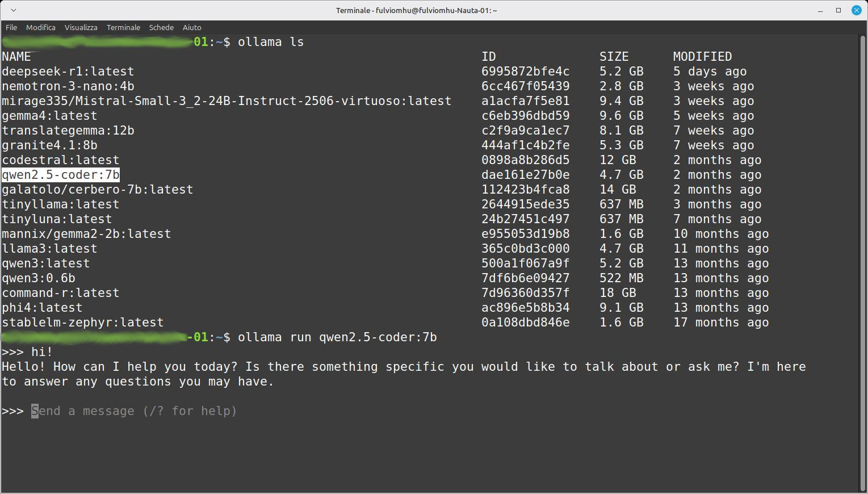Screen dimensions: 868x494
Task: Click the 'ollama run qwen2.5-coder:7b' command
Action: (x=337, y=337)
